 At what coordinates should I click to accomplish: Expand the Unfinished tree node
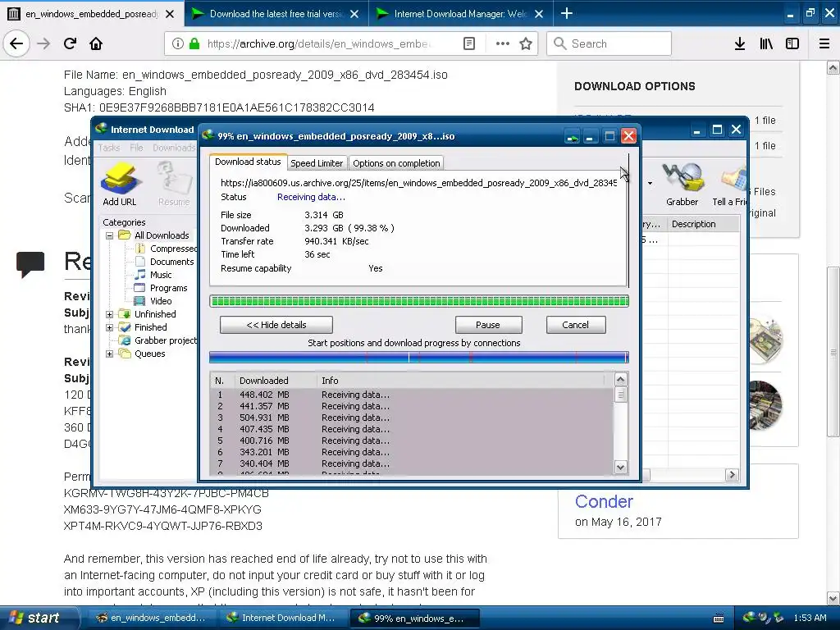(x=109, y=314)
